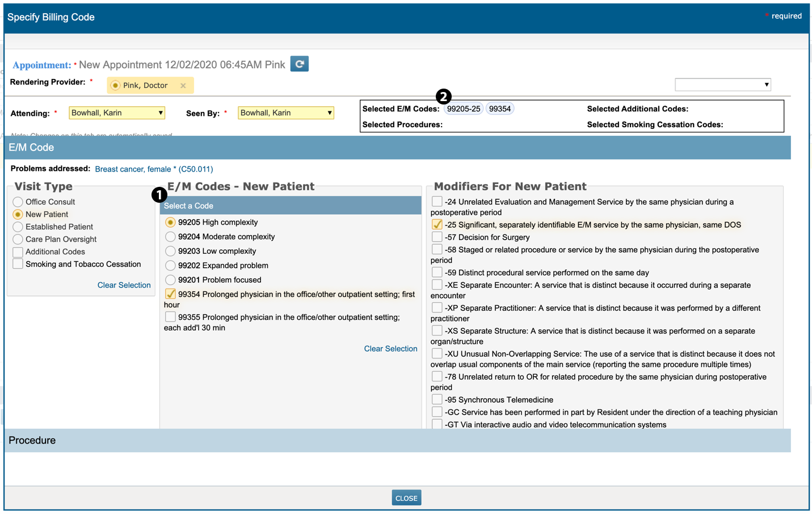Select 99204 Moderate complexity code
The height and width of the screenshot is (514, 812).
click(x=170, y=237)
